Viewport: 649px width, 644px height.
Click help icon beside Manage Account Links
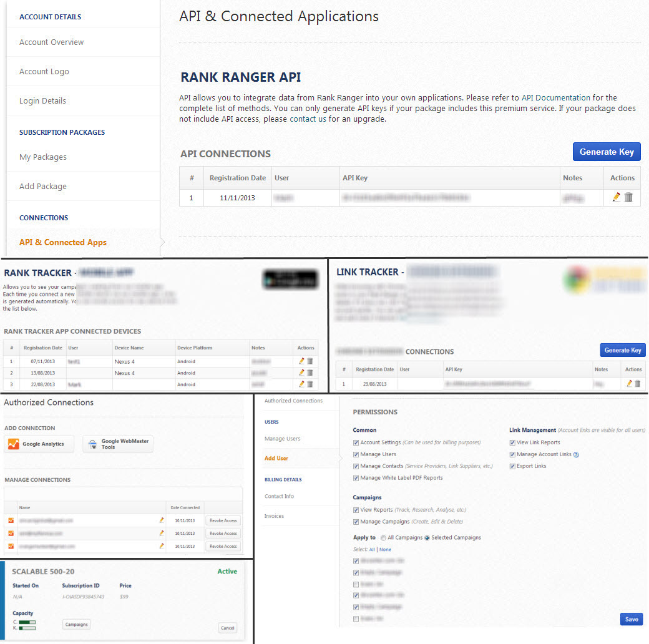click(x=576, y=454)
